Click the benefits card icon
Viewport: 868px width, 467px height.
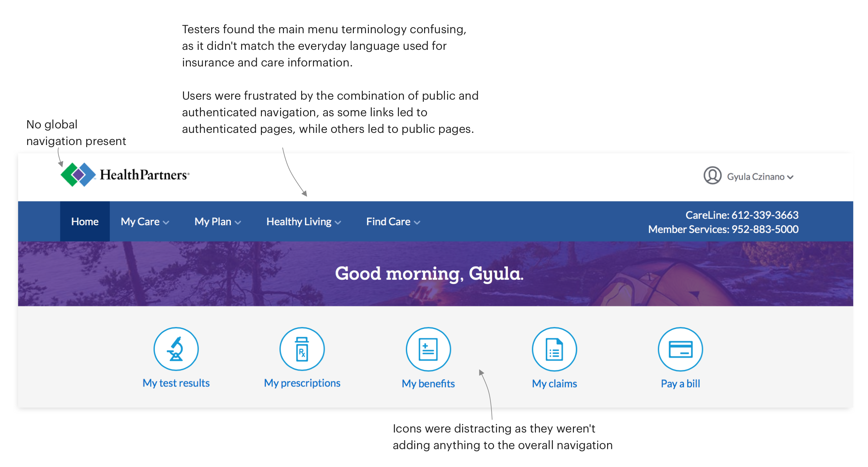click(x=428, y=349)
